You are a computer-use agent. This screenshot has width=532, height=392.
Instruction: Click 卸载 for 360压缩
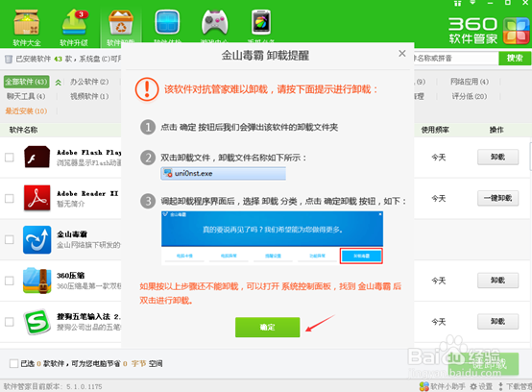pyautogui.click(x=497, y=281)
